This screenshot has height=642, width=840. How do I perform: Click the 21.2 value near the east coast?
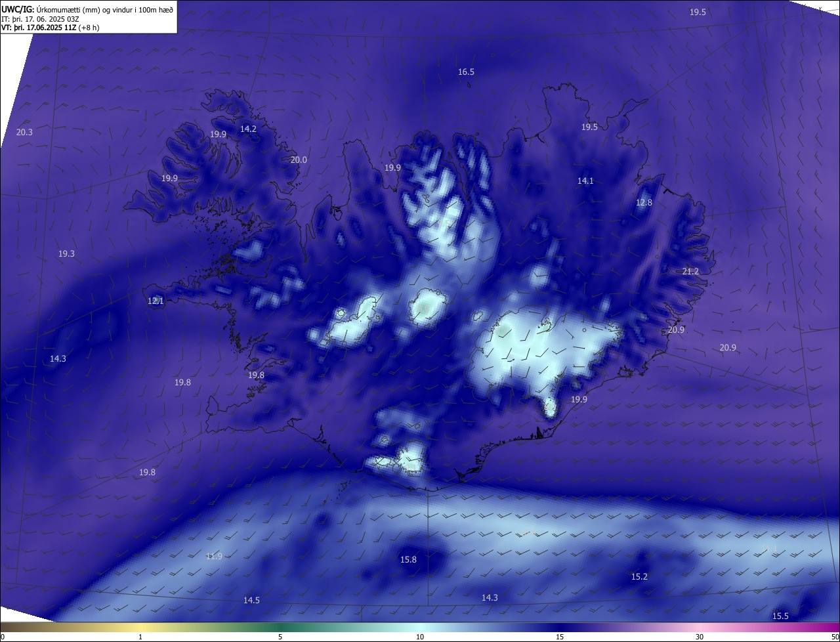click(x=690, y=272)
